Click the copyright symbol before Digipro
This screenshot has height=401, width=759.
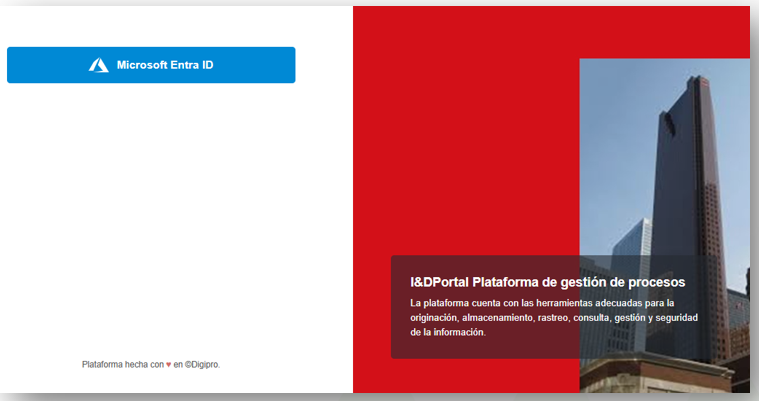(187, 365)
